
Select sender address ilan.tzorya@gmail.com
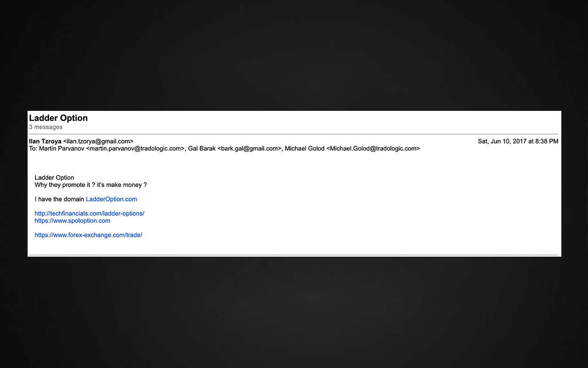point(98,141)
